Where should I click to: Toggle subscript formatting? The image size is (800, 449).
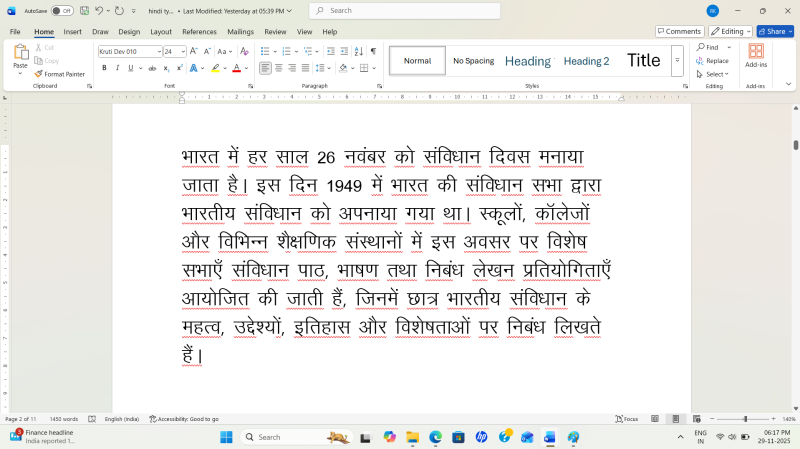[x=166, y=68]
